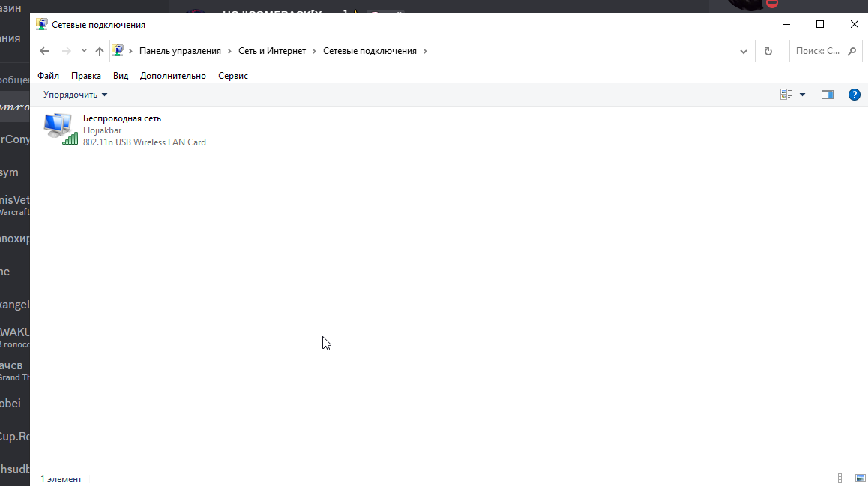Click the search magnifier icon
The height and width of the screenshot is (486, 868).
(x=852, y=51)
